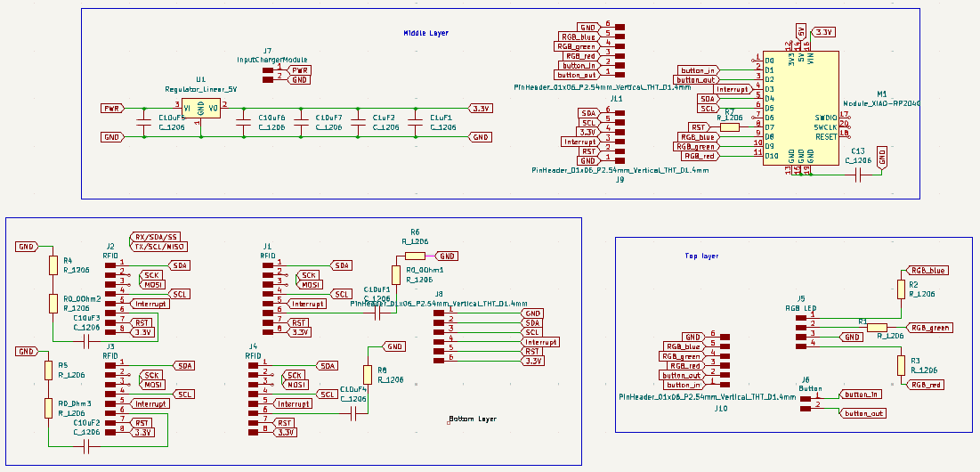Select the C1uF2 capacitor reference text
The width and height of the screenshot is (980, 472).
point(384,118)
